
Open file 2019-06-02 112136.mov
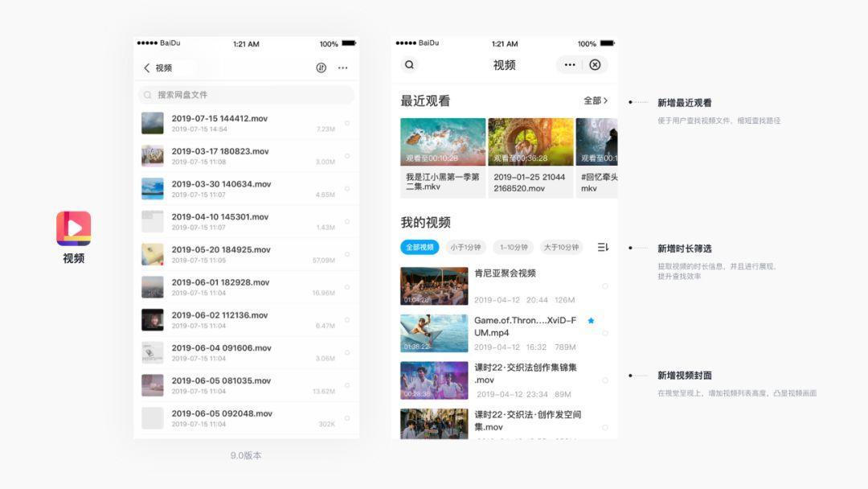pos(221,315)
